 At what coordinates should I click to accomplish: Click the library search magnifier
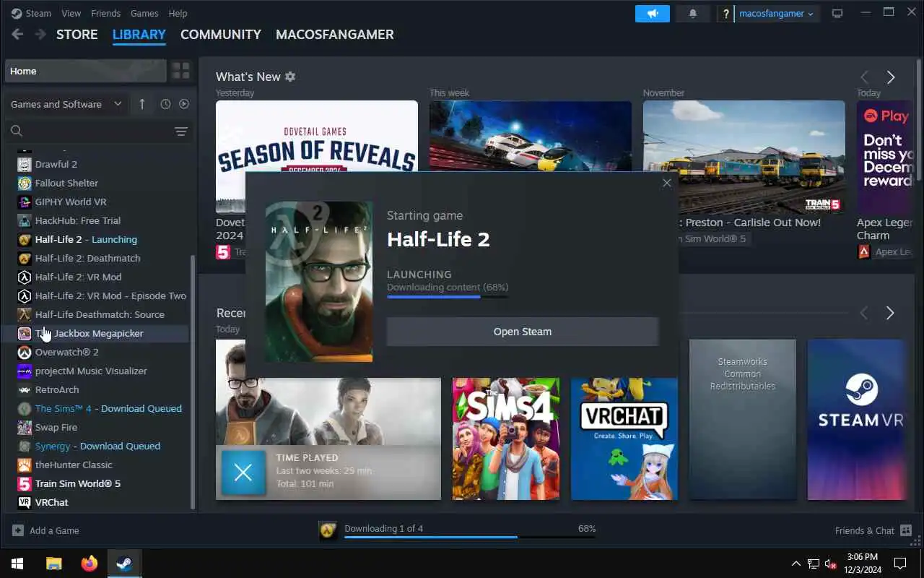tap(17, 131)
